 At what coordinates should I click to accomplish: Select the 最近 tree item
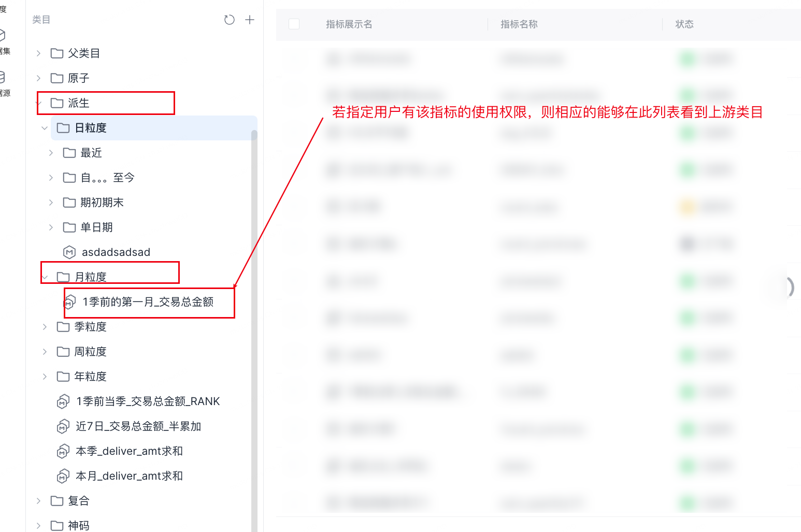(91, 153)
